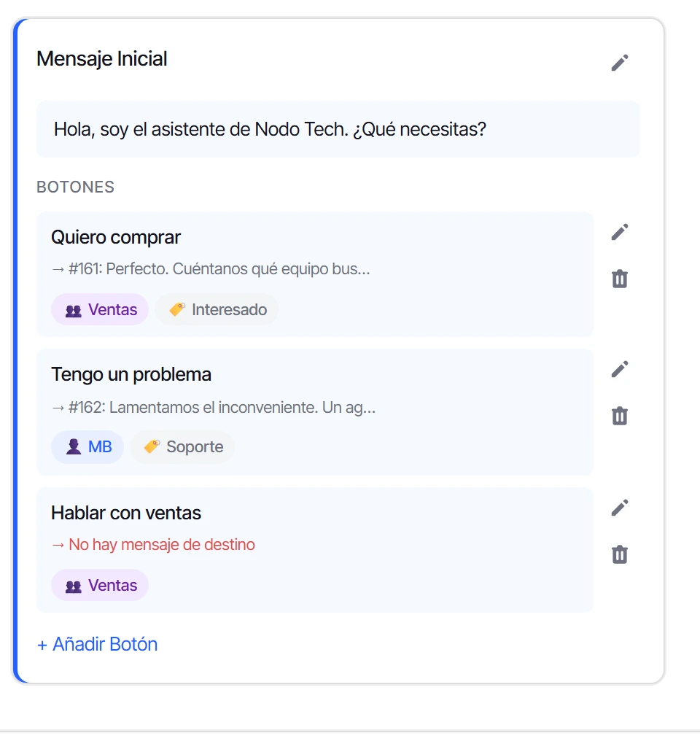The width and height of the screenshot is (700, 744).
Task: Click the BOTONES section label
Action: pyautogui.click(x=75, y=187)
